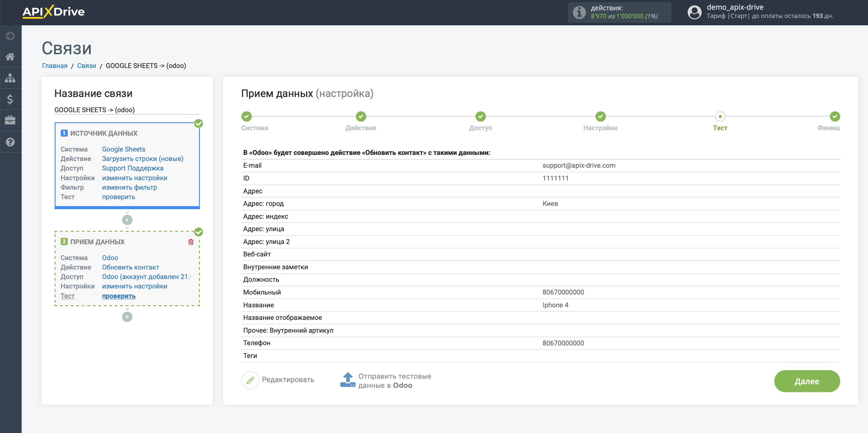Viewport: 868px width, 433px height.
Task: Click pencil edit icon
Action: click(x=250, y=380)
